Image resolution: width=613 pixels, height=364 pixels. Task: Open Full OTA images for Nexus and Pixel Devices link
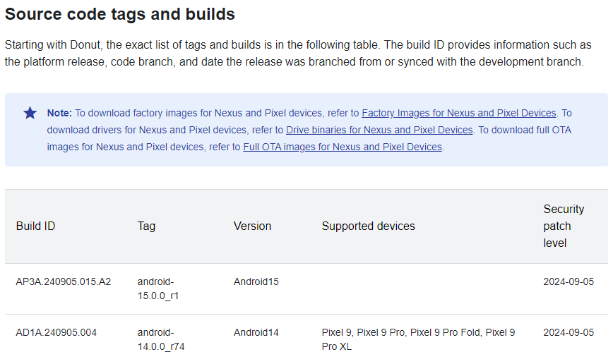(343, 147)
